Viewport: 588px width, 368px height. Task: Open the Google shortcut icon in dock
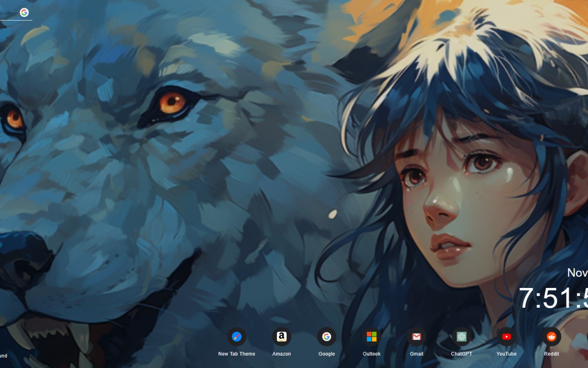tap(327, 337)
